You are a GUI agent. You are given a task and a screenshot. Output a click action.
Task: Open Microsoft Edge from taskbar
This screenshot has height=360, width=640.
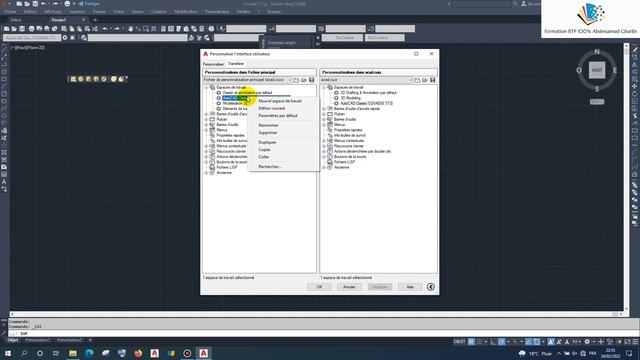point(89,353)
